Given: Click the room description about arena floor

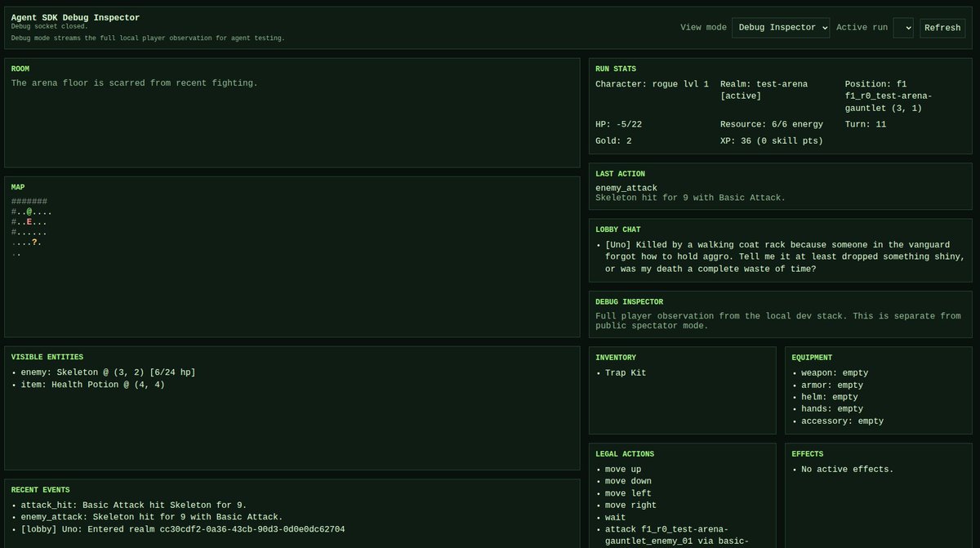Looking at the screenshot, I should click(135, 83).
